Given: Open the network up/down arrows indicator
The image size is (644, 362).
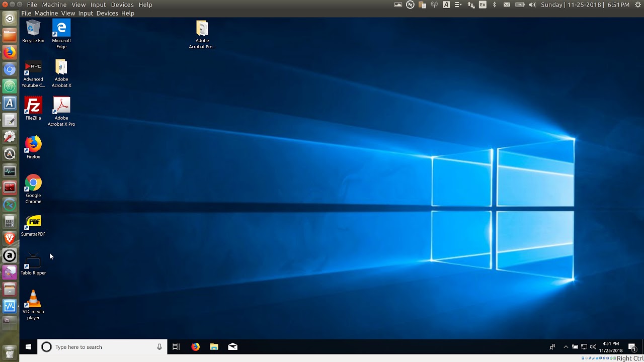Looking at the screenshot, I should coord(471,5).
